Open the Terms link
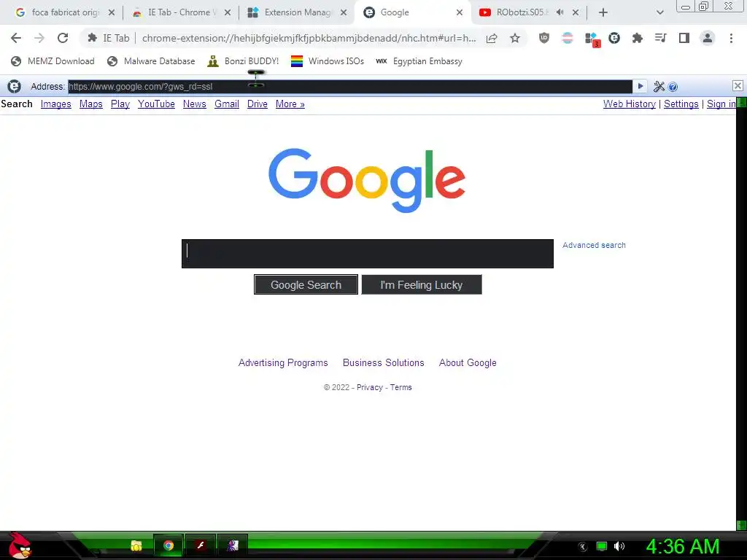Screen dimensions: 747x560 pyautogui.click(x=400, y=388)
